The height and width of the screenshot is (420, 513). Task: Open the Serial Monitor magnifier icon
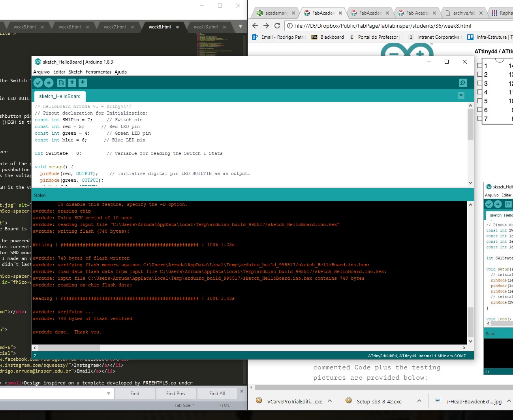point(463,83)
